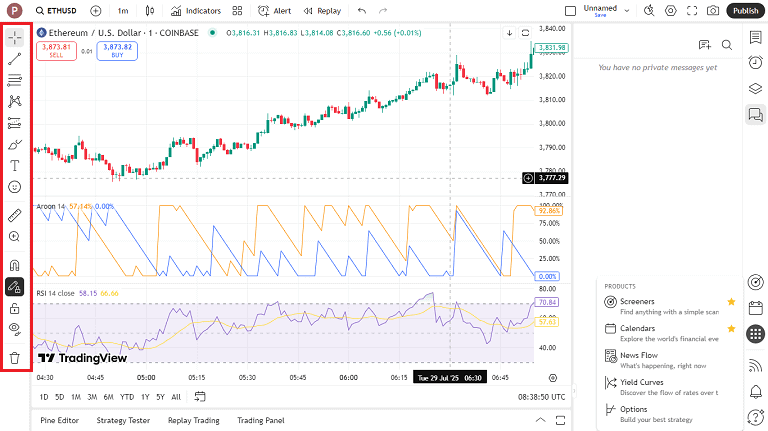Toggle lock all drawings
This screenshot has height=431, width=768.
[15, 308]
